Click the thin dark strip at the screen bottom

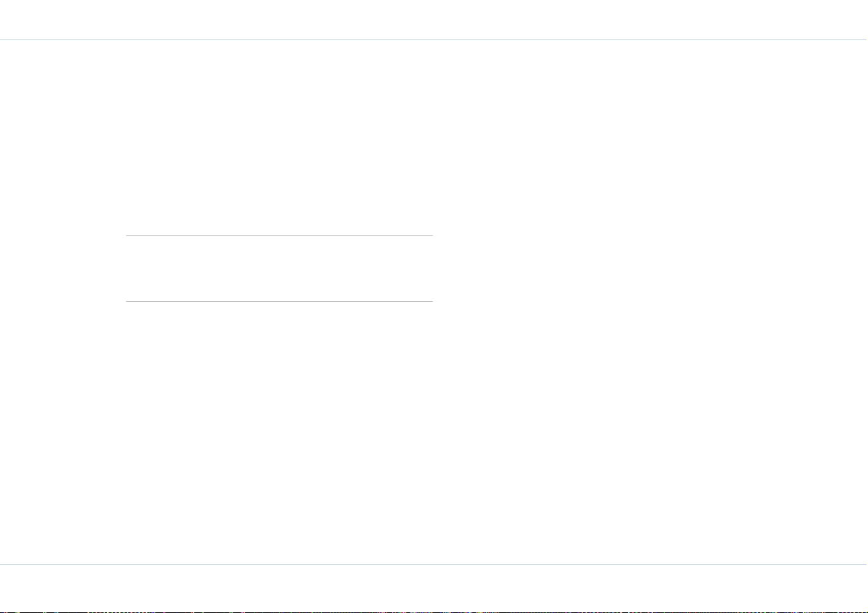pos(434,612)
